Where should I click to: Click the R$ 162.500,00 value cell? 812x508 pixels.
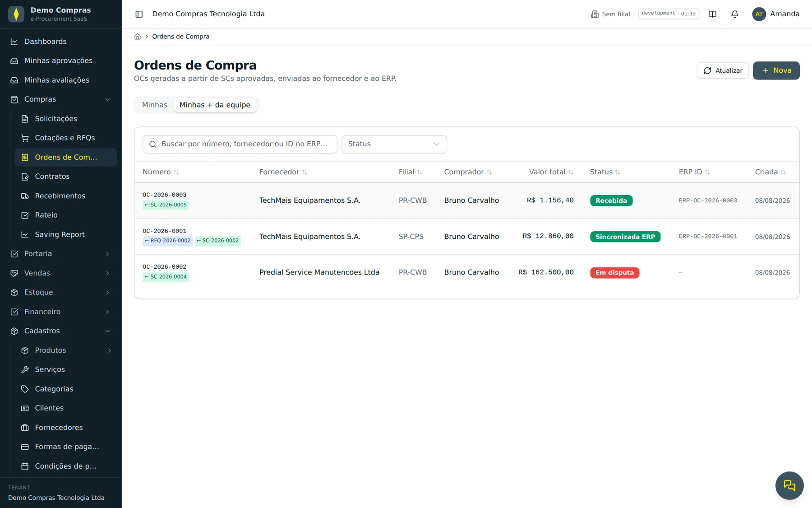(546, 272)
